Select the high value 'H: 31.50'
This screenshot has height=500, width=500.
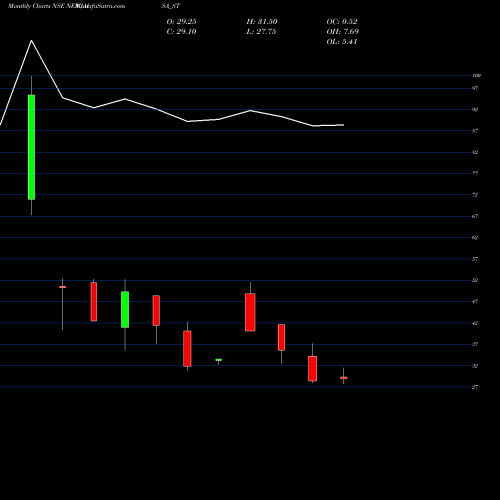tap(262, 22)
